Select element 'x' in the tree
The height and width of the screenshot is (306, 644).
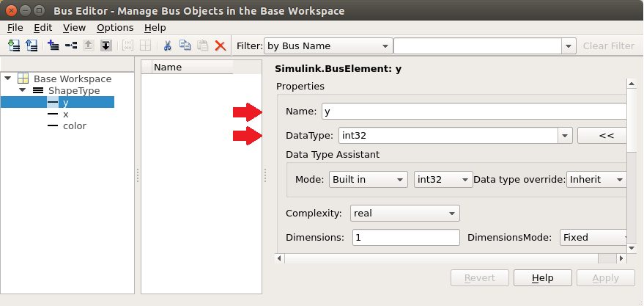[x=65, y=114]
